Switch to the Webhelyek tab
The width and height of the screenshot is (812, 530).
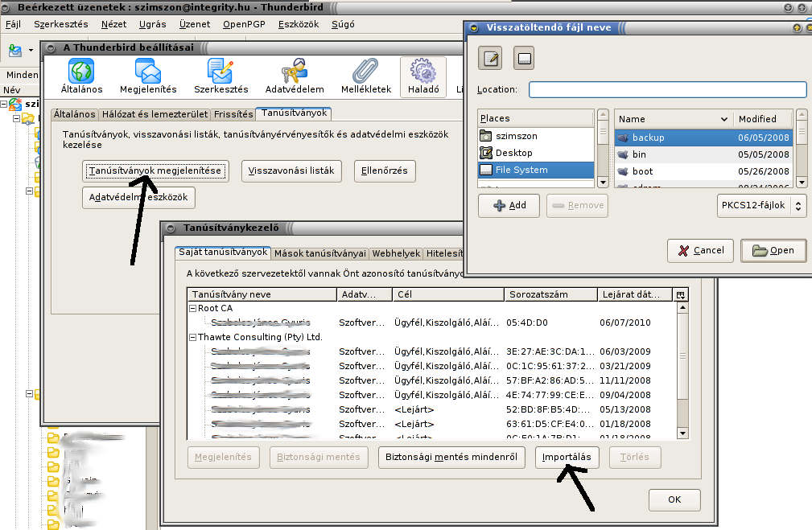pyautogui.click(x=396, y=253)
